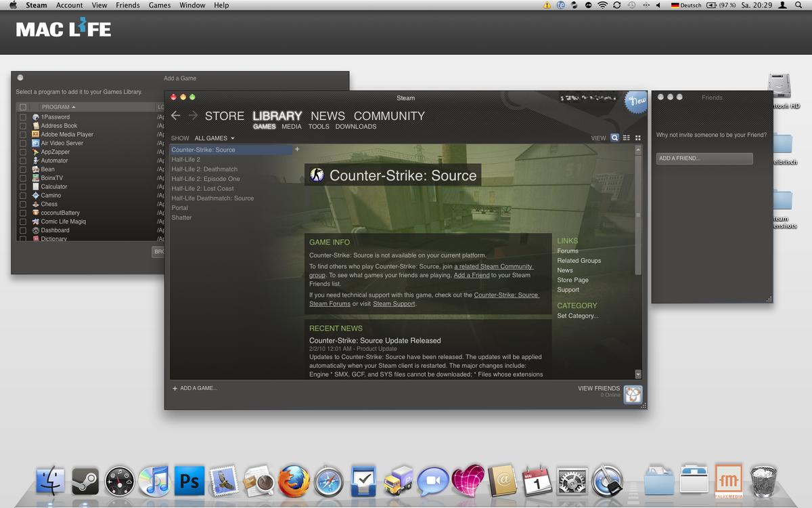Open the Apple menu

click(13, 5)
